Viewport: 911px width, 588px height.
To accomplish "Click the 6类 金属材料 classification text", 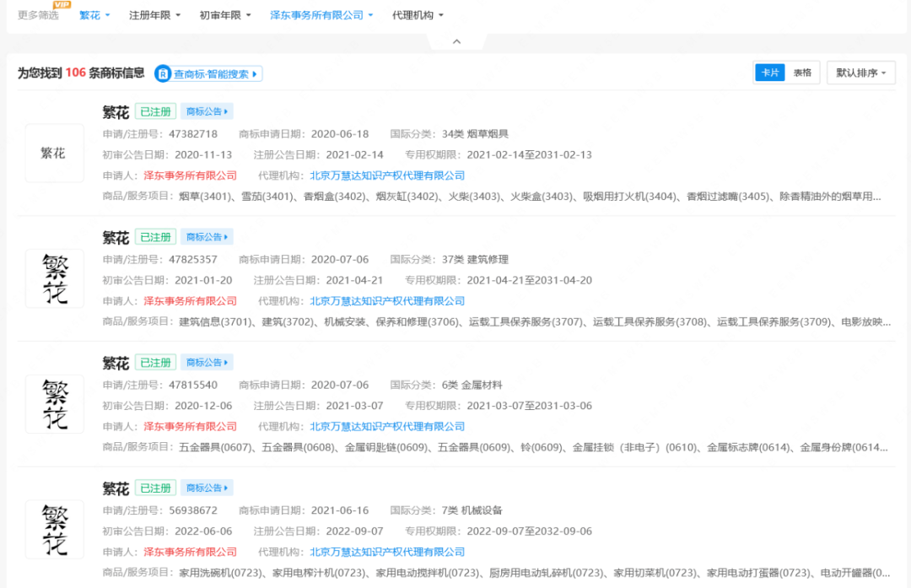I will click(472, 386).
